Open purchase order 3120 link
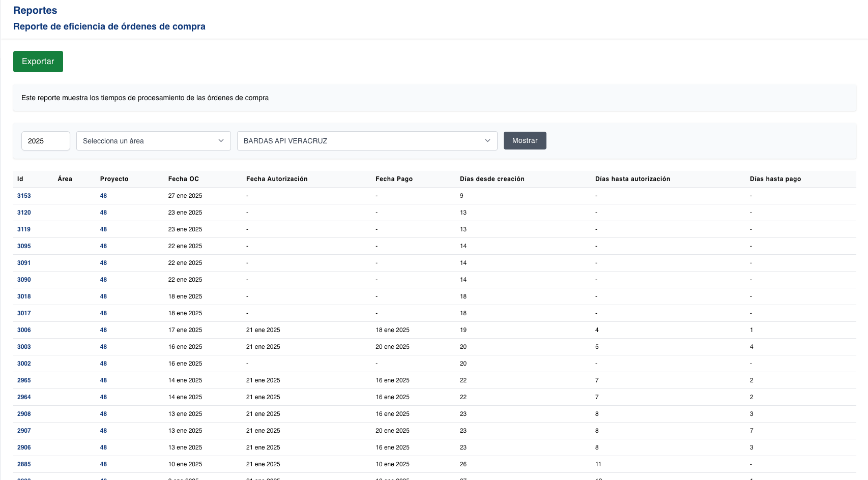The width and height of the screenshot is (868, 480). [x=24, y=213]
